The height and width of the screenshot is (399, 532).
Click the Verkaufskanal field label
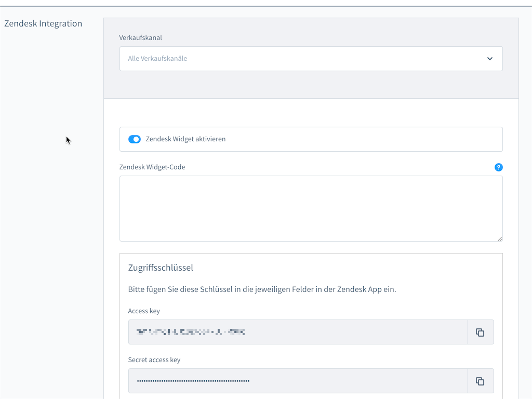click(x=140, y=37)
